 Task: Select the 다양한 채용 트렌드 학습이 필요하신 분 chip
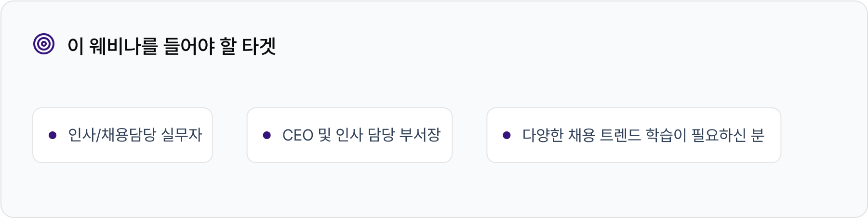tap(633, 135)
